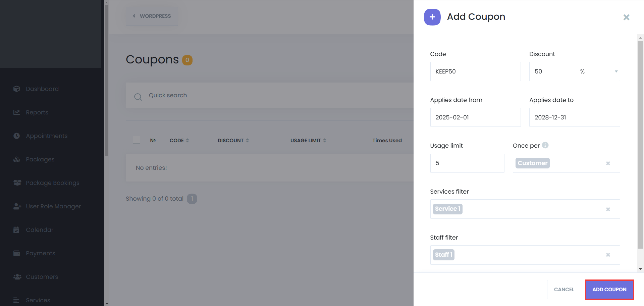
Task: Click the Add Coupon panel vertical scrollbar
Action: coord(640,144)
